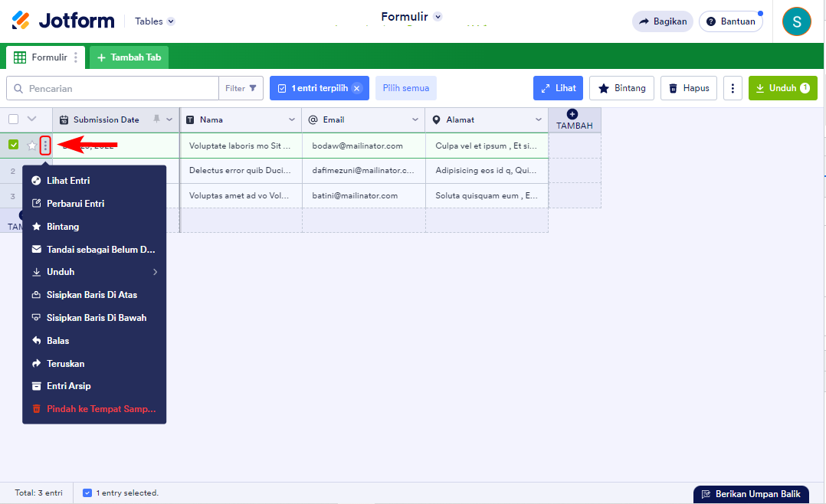Click the Delectus error quib Duci name cell
Screen dimensions: 826x504
[x=241, y=171]
